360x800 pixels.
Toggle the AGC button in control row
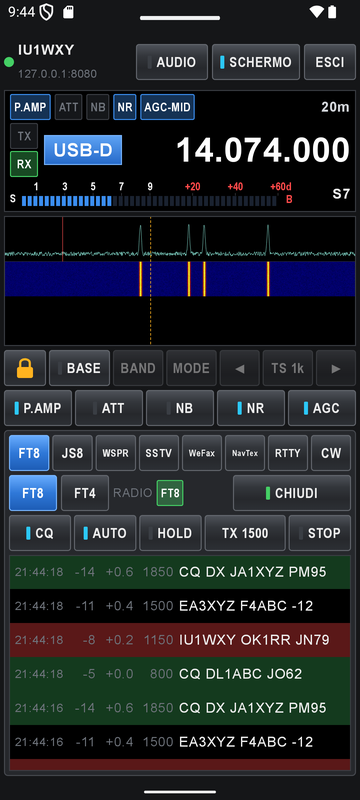pyautogui.click(x=322, y=408)
